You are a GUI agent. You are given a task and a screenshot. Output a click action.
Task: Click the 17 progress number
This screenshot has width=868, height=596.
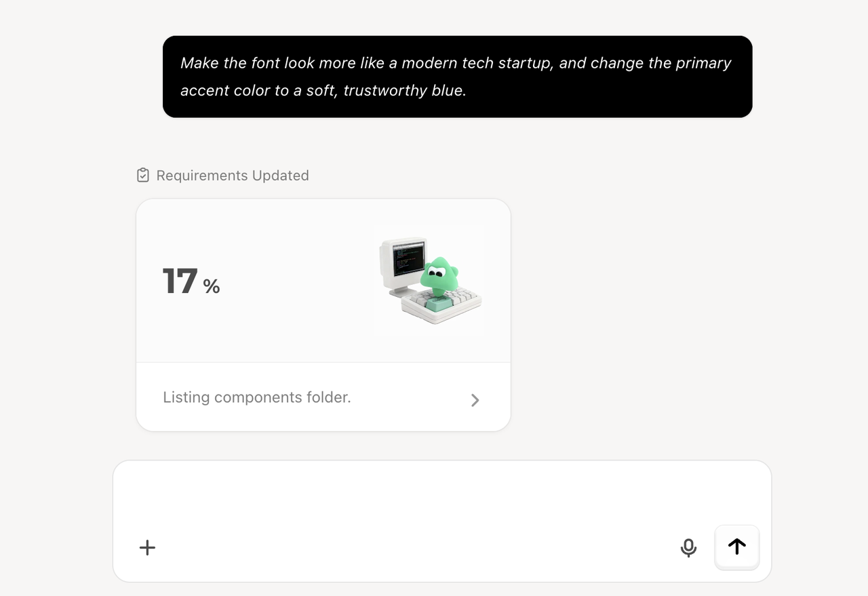[180, 281]
